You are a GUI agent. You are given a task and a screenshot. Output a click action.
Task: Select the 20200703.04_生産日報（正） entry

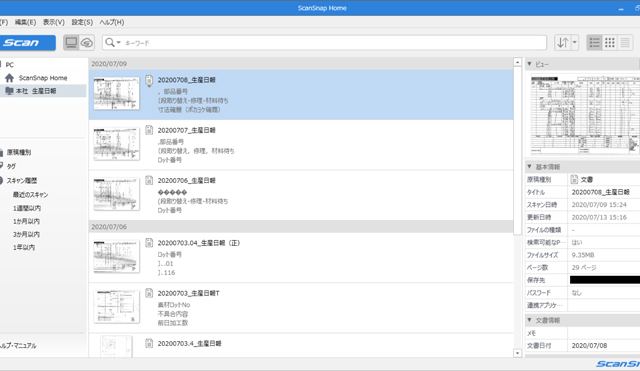[199, 243]
